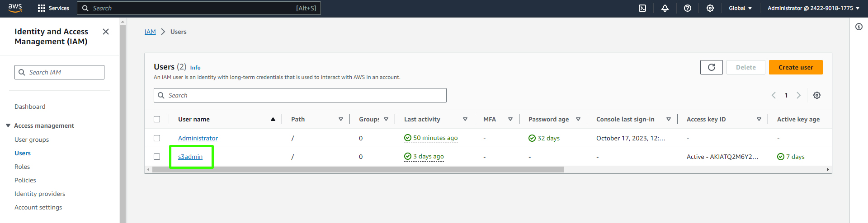Open Dashboard in IAM sidebar
The width and height of the screenshot is (868, 223).
click(30, 107)
